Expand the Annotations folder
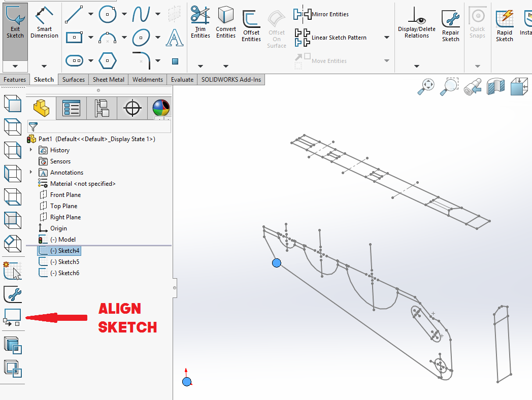Image resolution: width=532 pixels, height=400 pixels. click(x=31, y=172)
